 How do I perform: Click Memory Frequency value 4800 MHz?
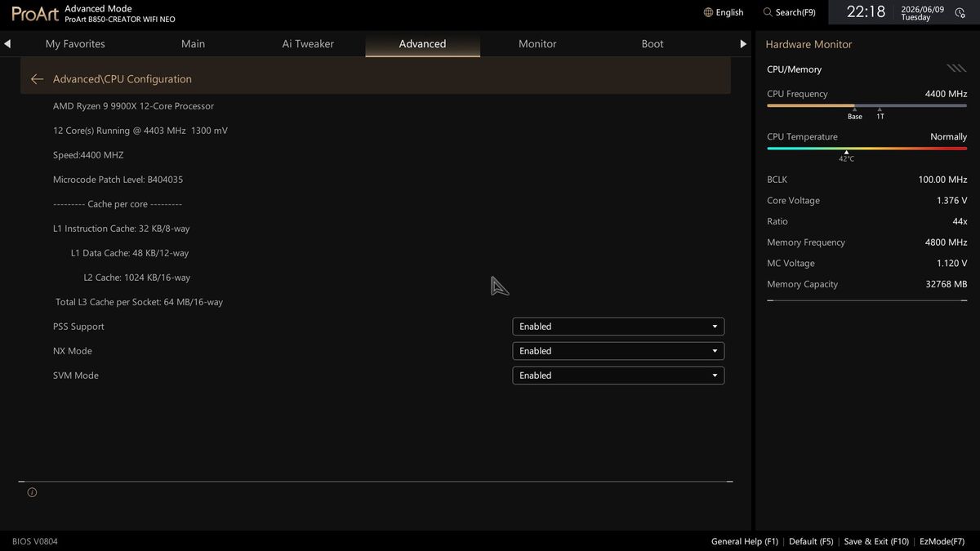tap(946, 242)
